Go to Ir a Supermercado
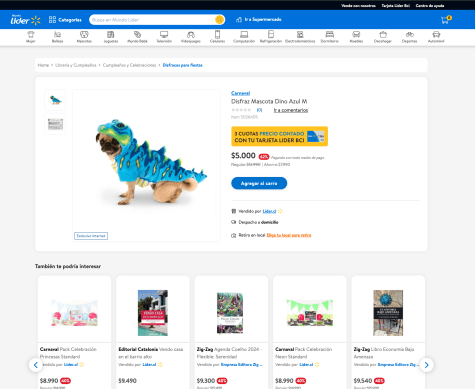The width and height of the screenshot is (475, 389). pyautogui.click(x=259, y=20)
